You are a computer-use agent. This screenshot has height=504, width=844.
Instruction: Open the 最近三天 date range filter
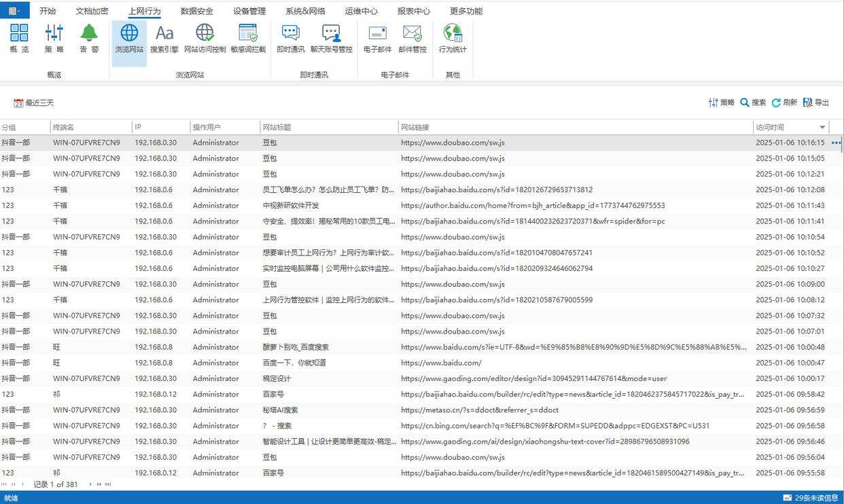point(34,103)
